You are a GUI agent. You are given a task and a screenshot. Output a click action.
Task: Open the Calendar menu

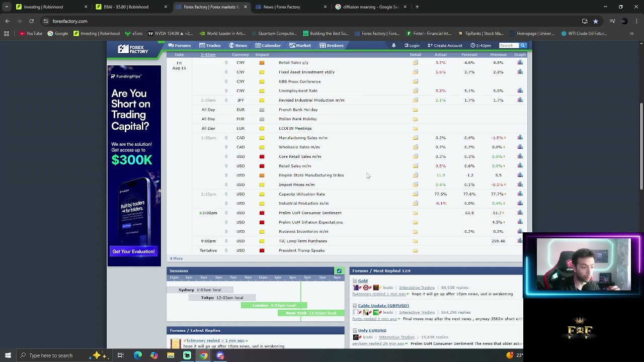(x=268, y=45)
